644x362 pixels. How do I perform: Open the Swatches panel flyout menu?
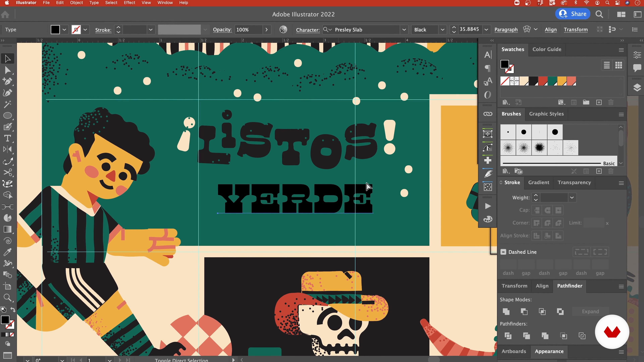click(621, 50)
